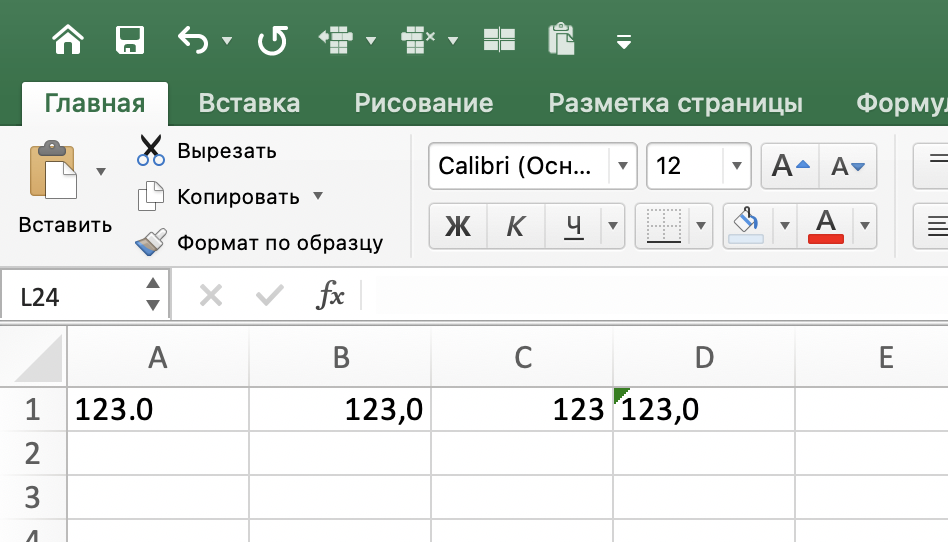Click the Name Box showing L24

tap(73, 296)
